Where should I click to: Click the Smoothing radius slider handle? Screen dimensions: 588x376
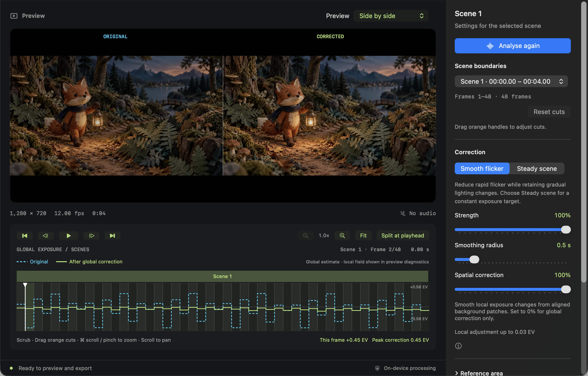(474, 259)
